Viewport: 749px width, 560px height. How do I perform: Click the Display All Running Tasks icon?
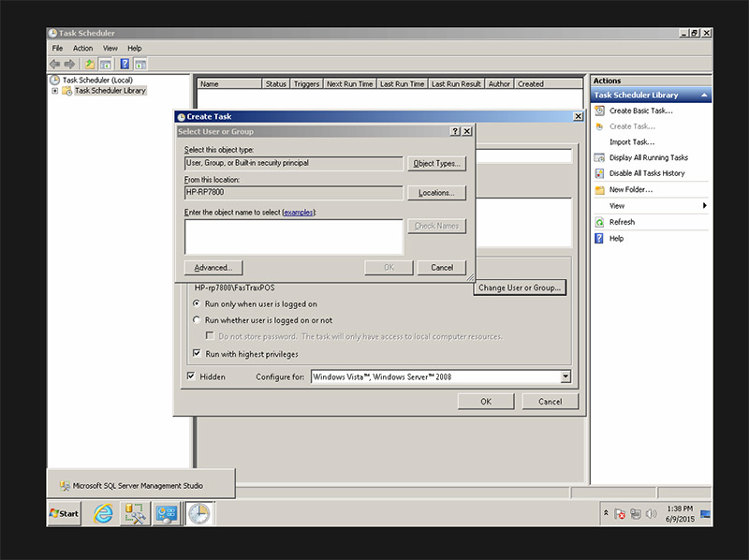click(599, 157)
